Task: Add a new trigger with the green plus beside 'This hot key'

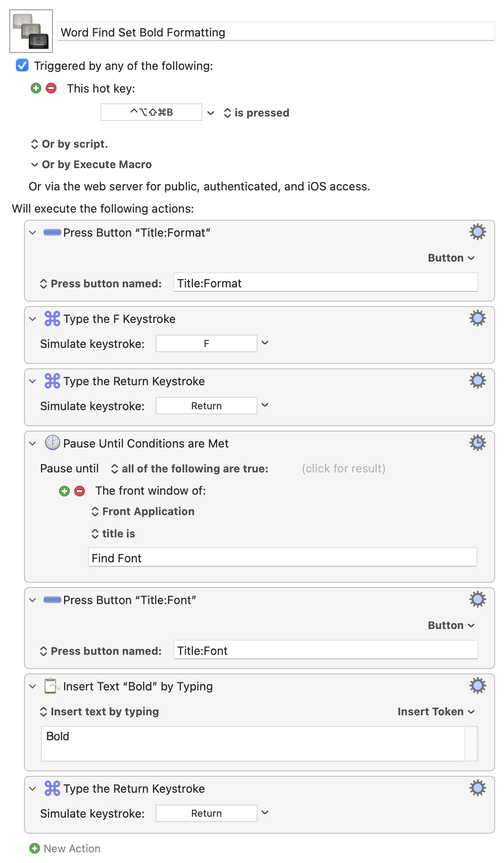Action: pyautogui.click(x=36, y=88)
